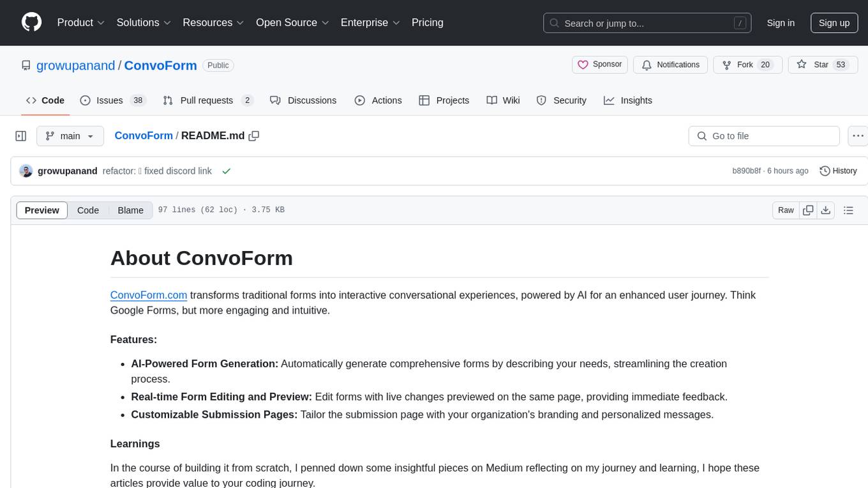Click the Sign up button
Viewport: 868px width, 488px height.
coord(834,23)
